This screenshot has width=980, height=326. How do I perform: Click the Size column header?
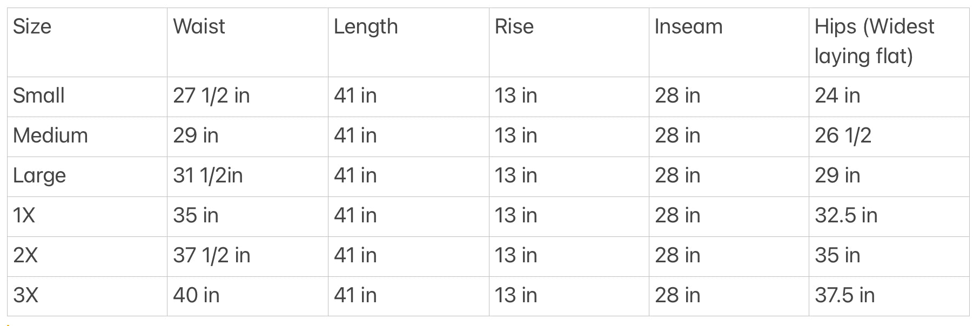click(x=32, y=26)
